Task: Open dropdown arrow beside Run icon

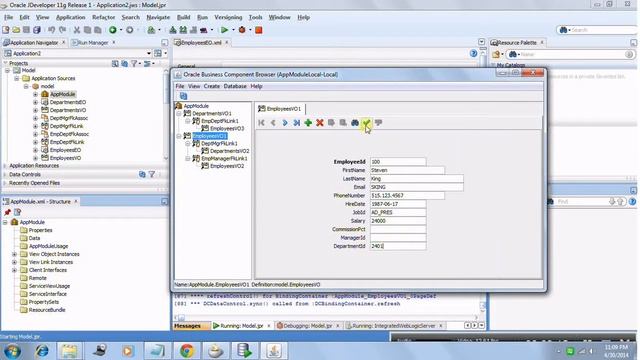Action: (x=233, y=30)
